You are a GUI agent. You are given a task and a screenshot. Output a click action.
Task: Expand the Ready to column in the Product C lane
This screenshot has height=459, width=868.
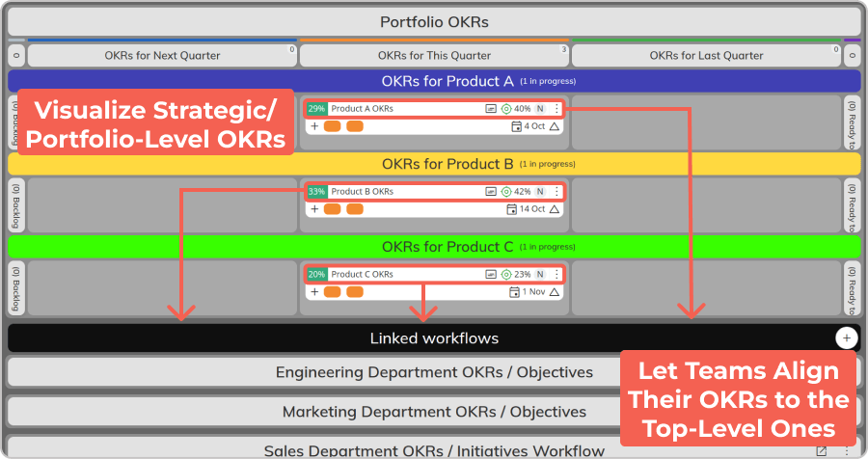tap(852, 288)
